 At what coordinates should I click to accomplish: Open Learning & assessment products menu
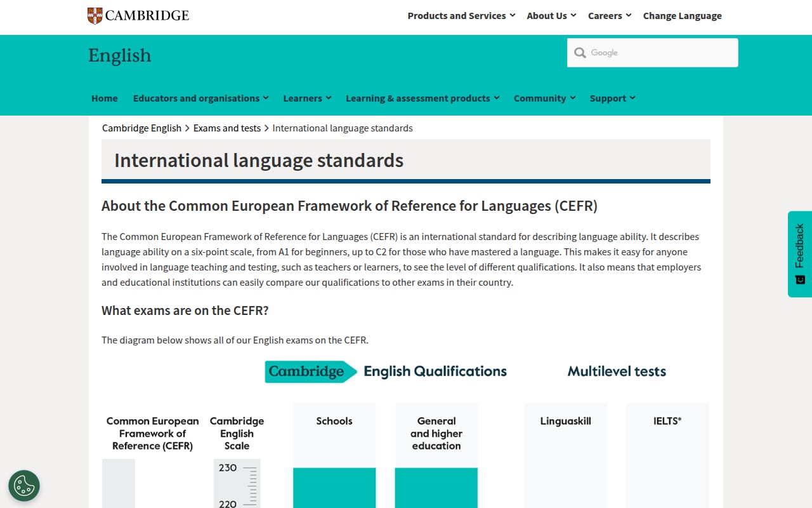pyautogui.click(x=422, y=98)
